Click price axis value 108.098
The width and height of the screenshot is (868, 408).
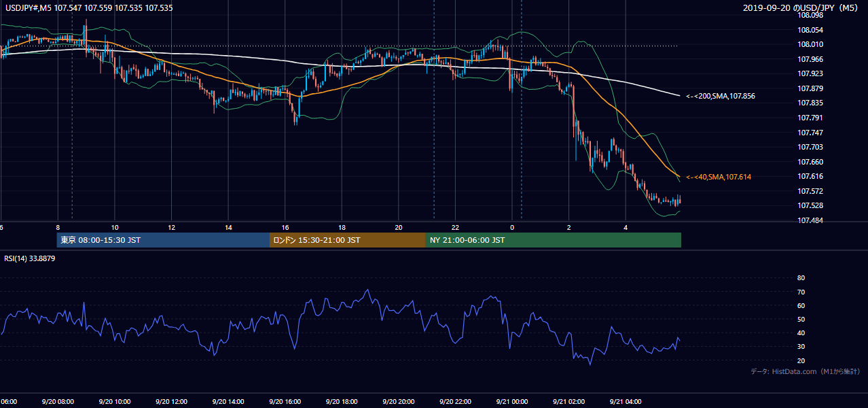(811, 16)
